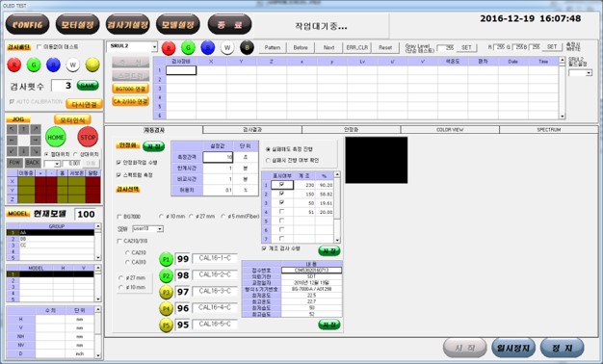603x364 pixels.
Task: Toggle the BG7000 checkbox
Action: click(119, 217)
